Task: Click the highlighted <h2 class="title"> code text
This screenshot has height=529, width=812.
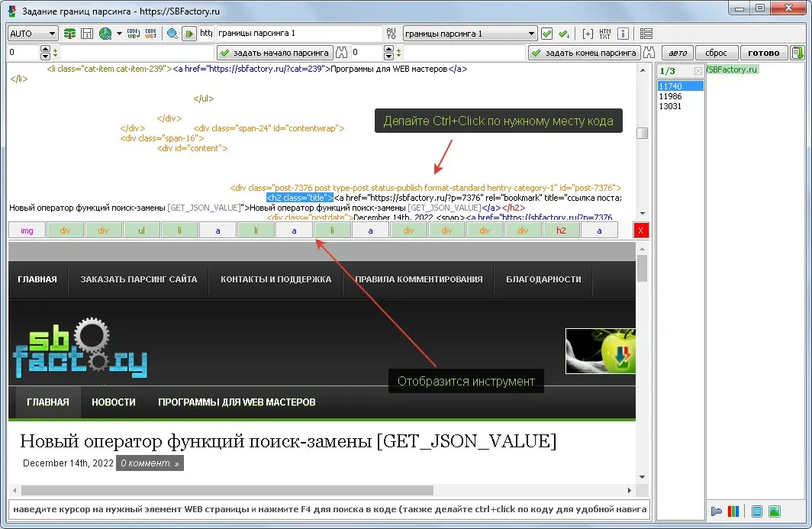Action: 300,198
